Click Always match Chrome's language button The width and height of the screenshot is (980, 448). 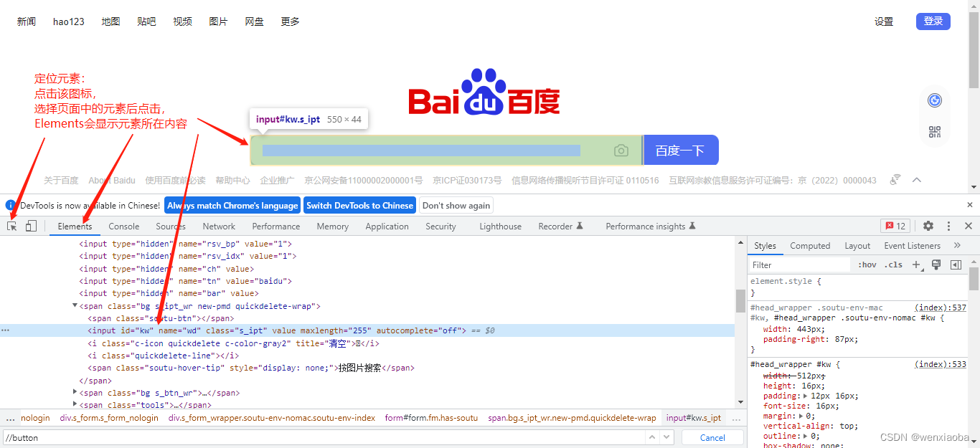pos(232,205)
